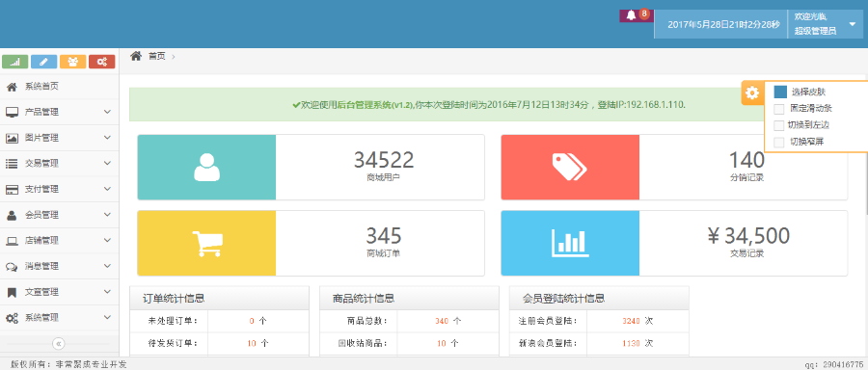Select 系统管理 in the sidebar
Viewport: 868px width, 370px height.
tap(59, 318)
